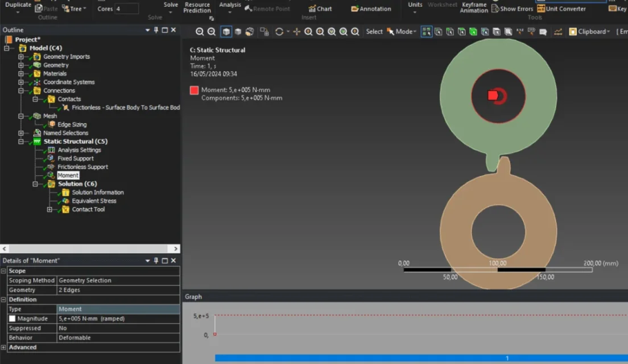Expand the Geometry Imports tree node
Viewport: 628px width, 364px height.
[x=21, y=56]
